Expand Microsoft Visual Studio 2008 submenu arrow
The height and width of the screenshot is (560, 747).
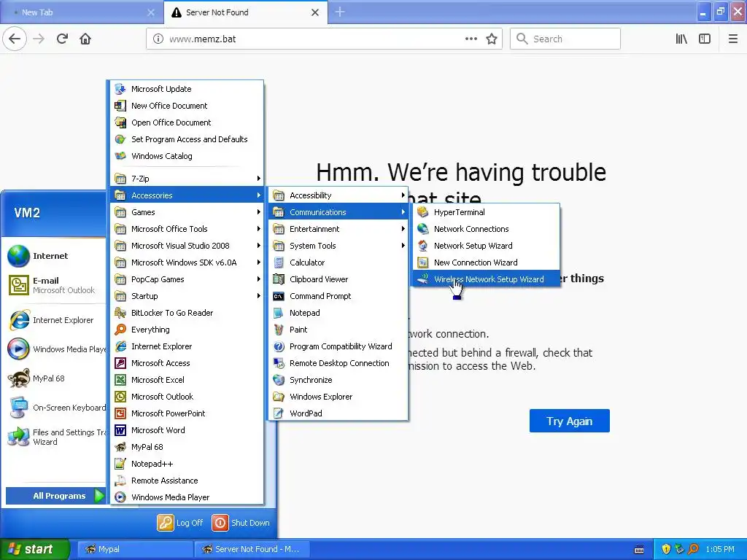point(259,246)
